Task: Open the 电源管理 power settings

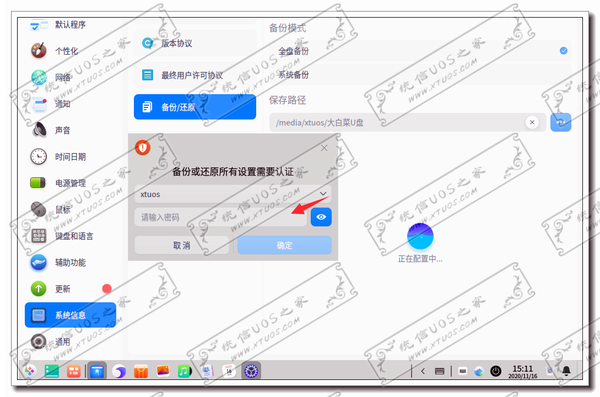Action: 70,183
